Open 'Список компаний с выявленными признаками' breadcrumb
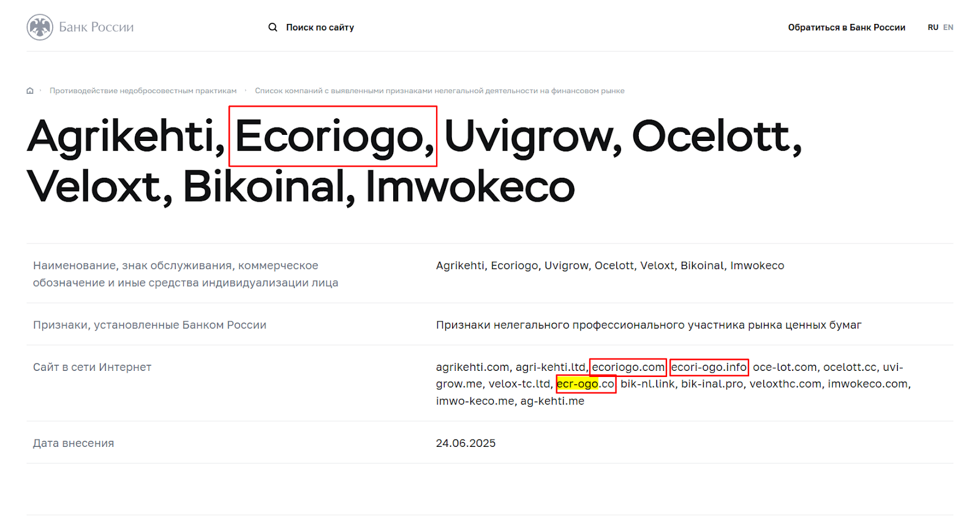This screenshot has height=518, width=980. pos(440,91)
